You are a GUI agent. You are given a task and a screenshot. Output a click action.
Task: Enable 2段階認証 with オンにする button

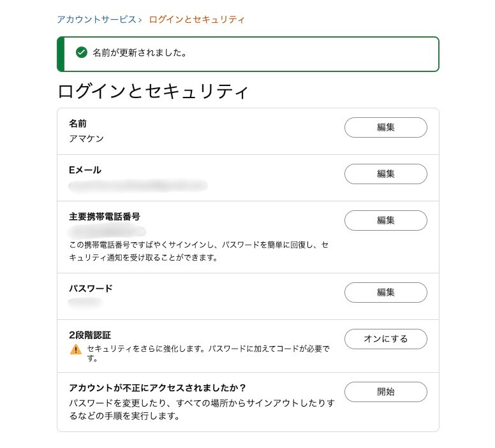pos(385,339)
